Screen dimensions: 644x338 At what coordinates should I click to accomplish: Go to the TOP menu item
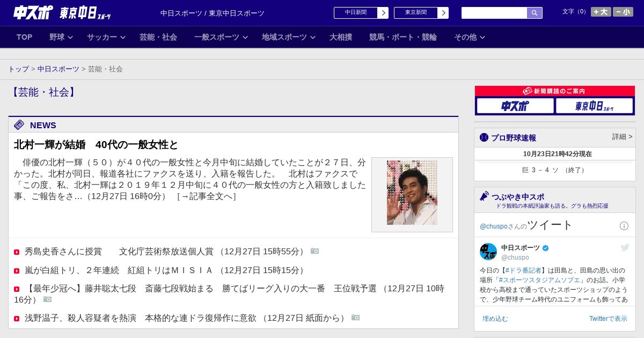(x=25, y=37)
